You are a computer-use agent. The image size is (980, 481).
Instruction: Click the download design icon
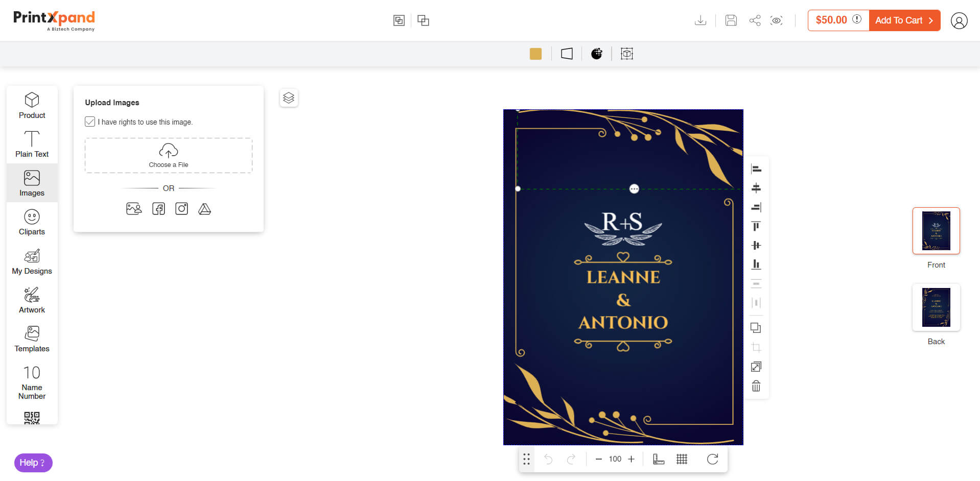point(701,20)
